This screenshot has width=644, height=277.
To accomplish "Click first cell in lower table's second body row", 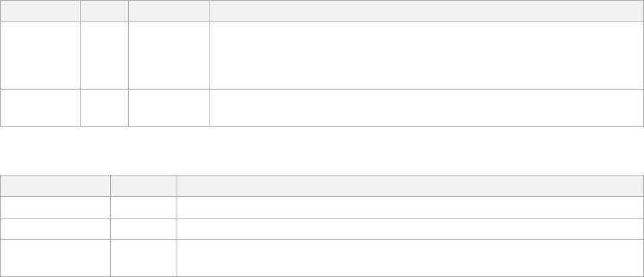I will click(55, 229).
